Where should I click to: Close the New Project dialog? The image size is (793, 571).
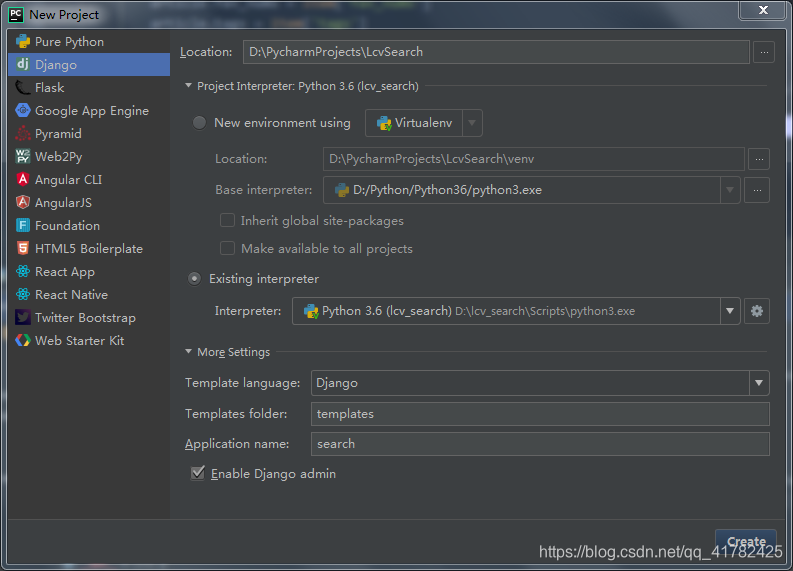coord(764,10)
